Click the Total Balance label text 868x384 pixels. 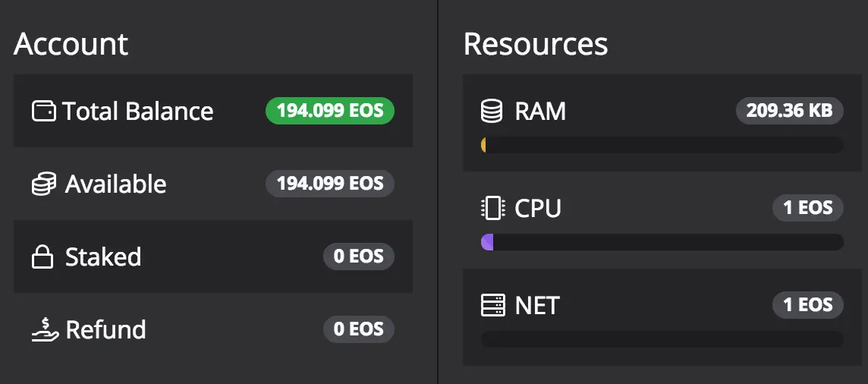point(137,112)
